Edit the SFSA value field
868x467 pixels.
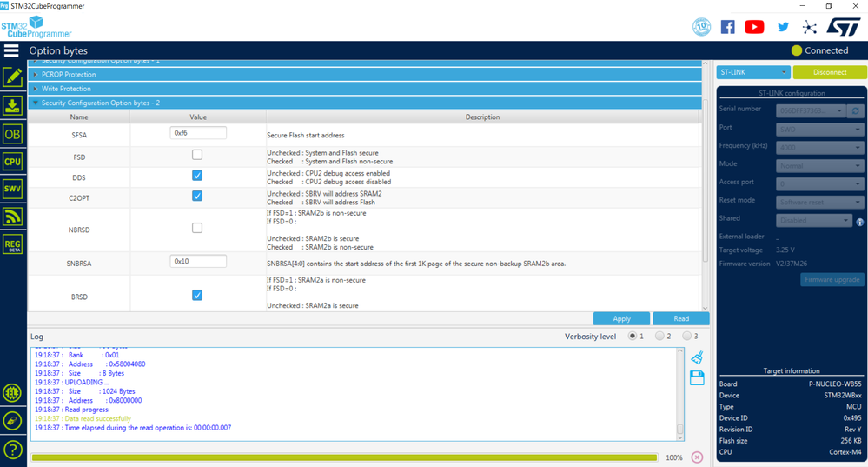[x=197, y=133]
